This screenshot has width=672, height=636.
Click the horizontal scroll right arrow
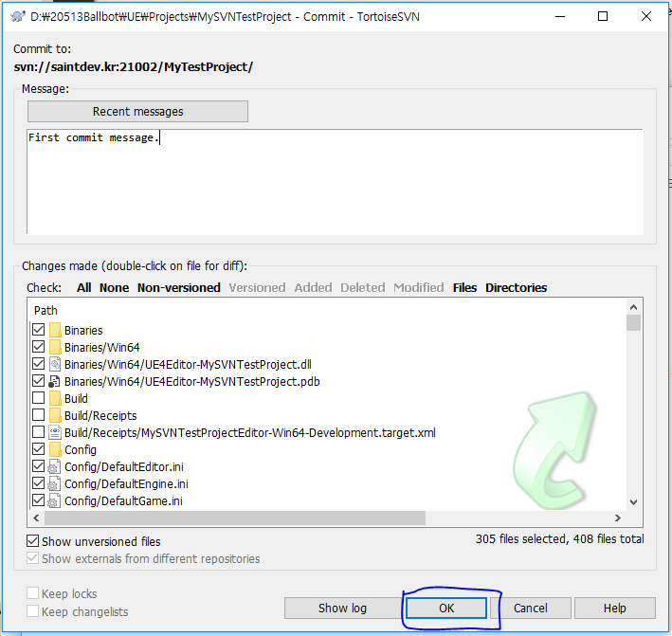pyautogui.click(x=618, y=518)
